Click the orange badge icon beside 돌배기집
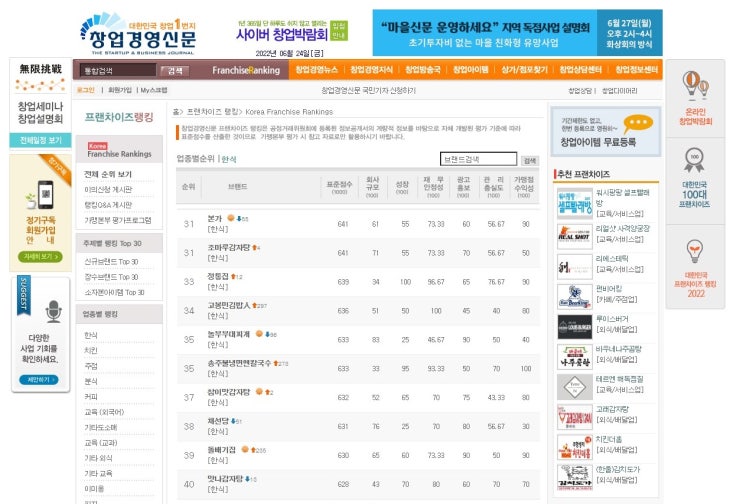This screenshot has height=504, width=743. (x=245, y=449)
